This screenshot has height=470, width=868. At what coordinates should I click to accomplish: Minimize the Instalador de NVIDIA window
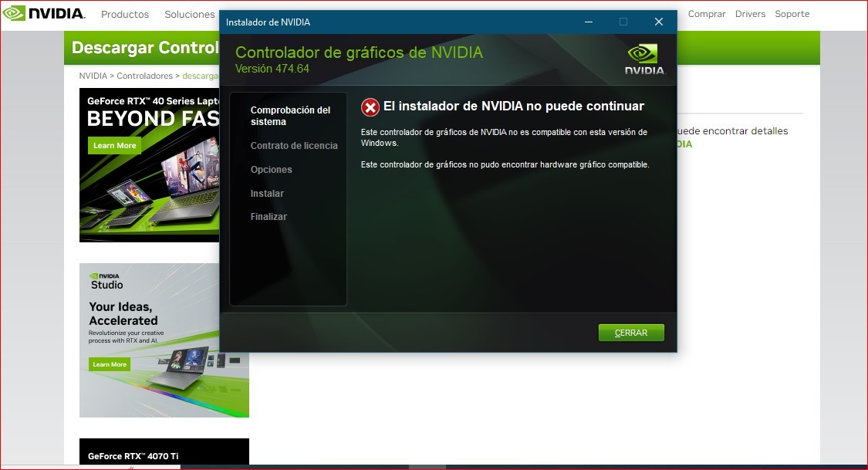point(589,22)
